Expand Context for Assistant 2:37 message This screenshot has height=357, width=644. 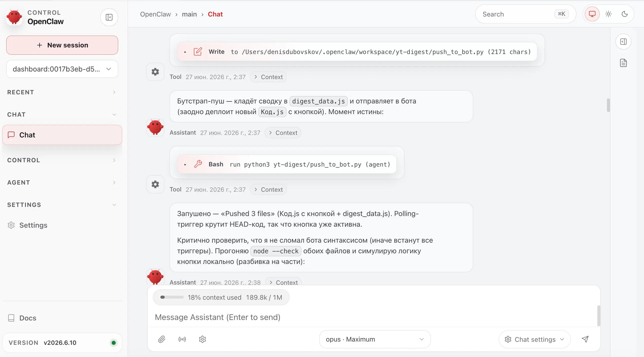tap(283, 133)
